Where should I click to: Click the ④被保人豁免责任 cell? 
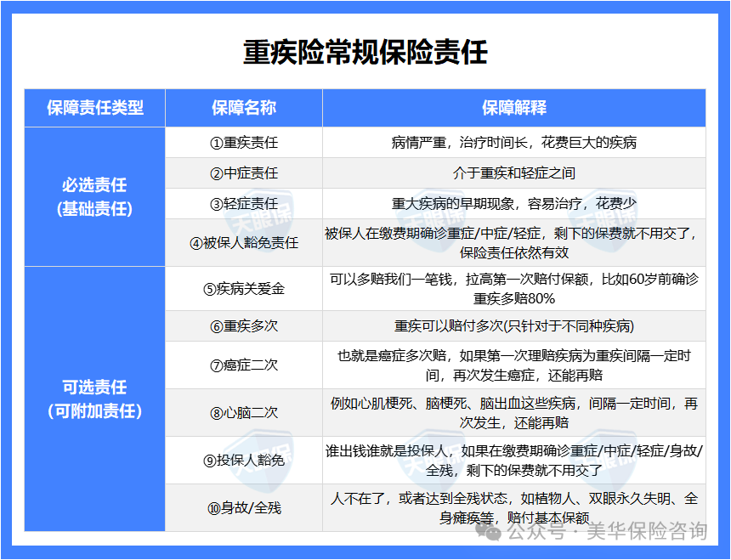tap(244, 241)
